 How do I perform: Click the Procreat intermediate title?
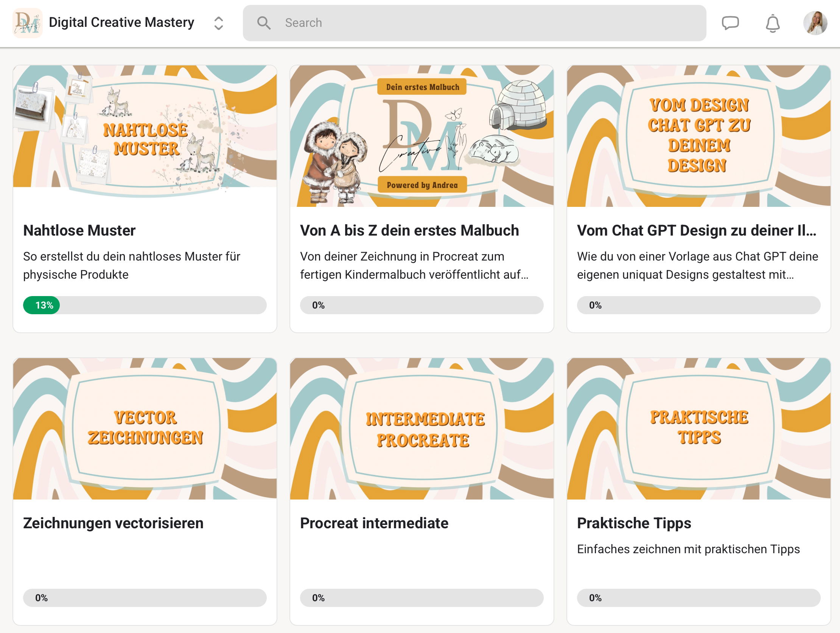click(374, 523)
